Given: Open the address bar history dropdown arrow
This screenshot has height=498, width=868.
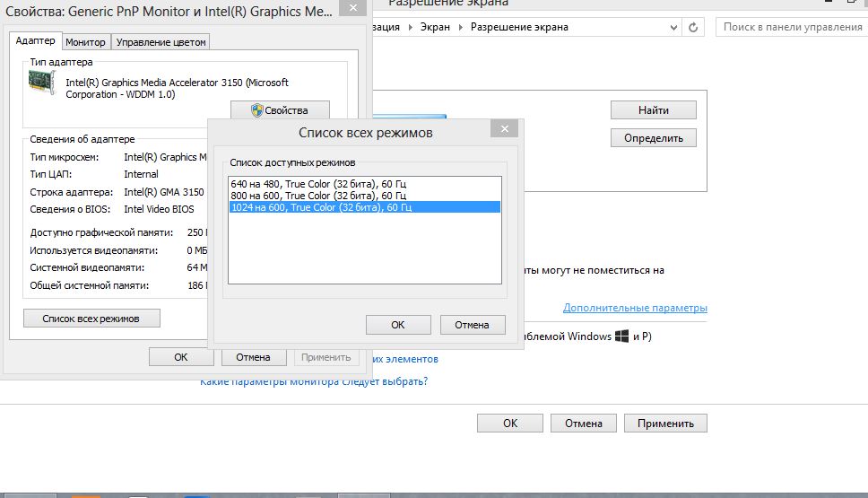Looking at the screenshot, I should click(x=674, y=27).
